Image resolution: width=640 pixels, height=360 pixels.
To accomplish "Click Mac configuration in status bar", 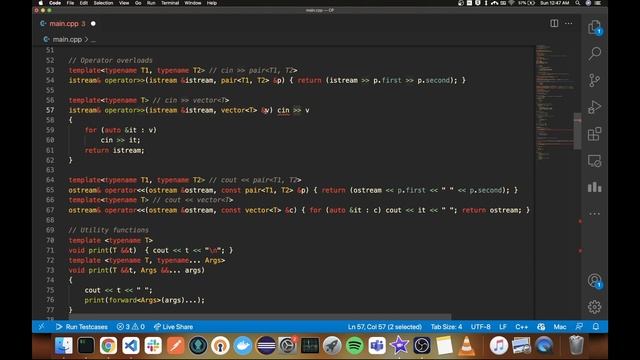I will tap(560, 327).
